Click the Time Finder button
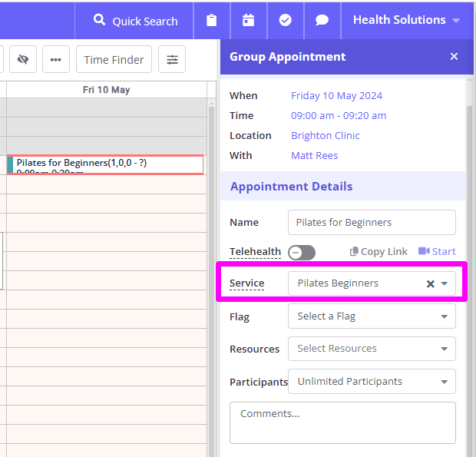This screenshot has width=476, height=457. 114,59
